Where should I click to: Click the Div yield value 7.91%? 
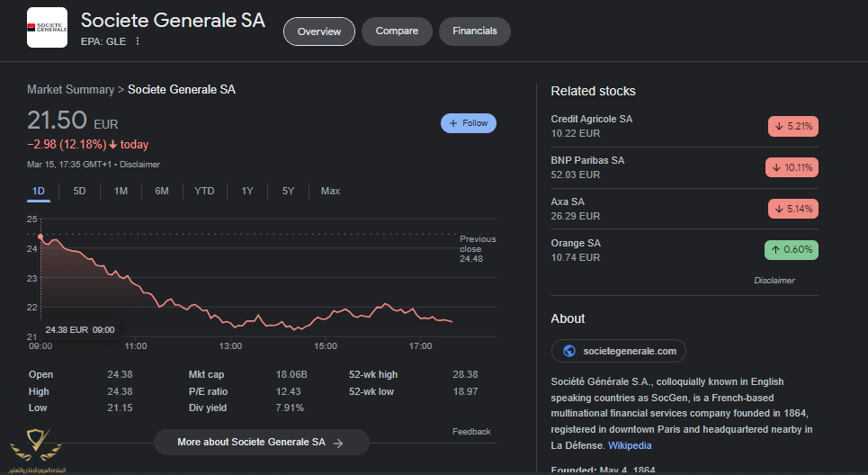pyautogui.click(x=290, y=408)
